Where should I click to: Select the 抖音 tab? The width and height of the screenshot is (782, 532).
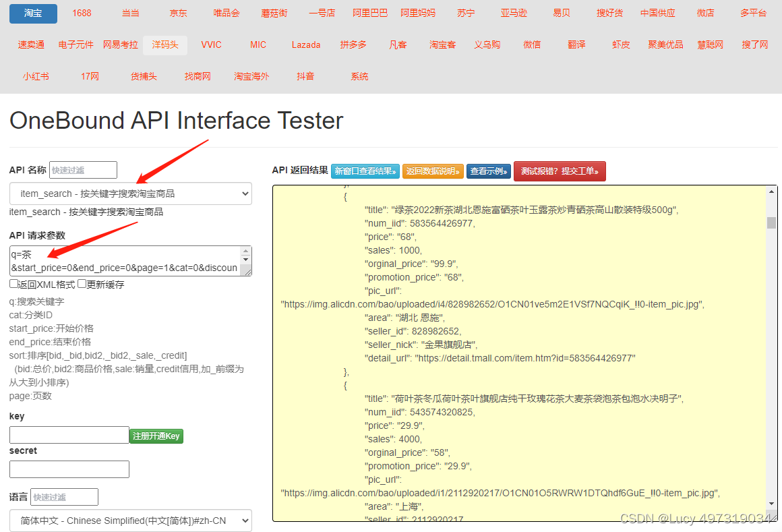click(x=305, y=76)
